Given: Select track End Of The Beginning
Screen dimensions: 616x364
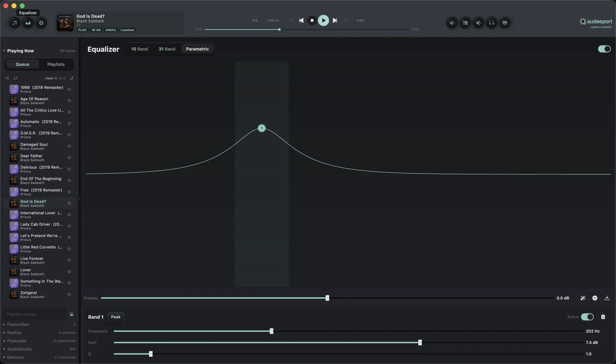Looking at the screenshot, I should [x=39, y=180].
